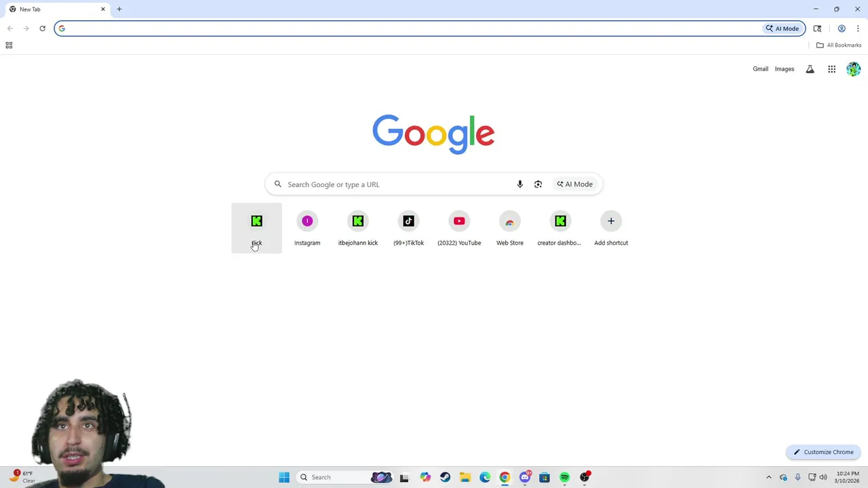Open the Gmail link
Image resolution: width=868 pixels, height=488 pixels.
click(760, 69)
